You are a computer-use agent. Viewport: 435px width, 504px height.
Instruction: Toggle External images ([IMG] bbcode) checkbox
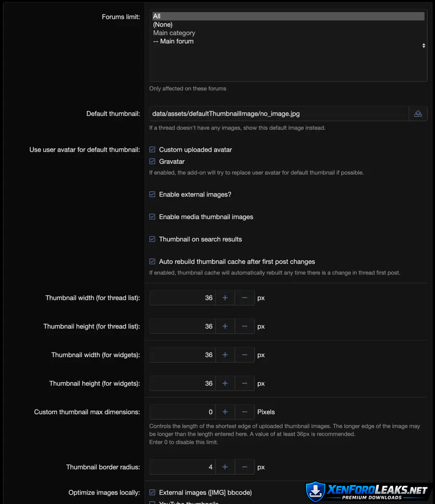click(153, 492)
